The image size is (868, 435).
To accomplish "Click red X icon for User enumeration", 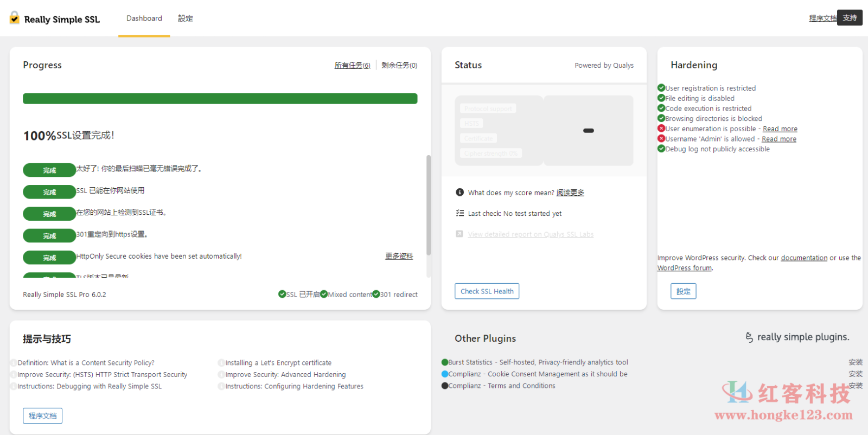I will point(661,128).
